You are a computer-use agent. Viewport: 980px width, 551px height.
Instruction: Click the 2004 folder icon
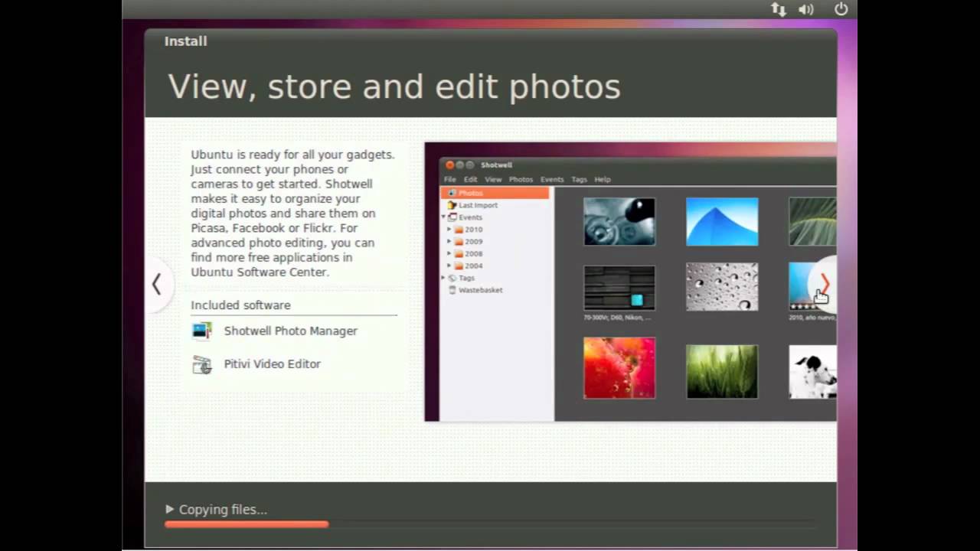point(459,266)
